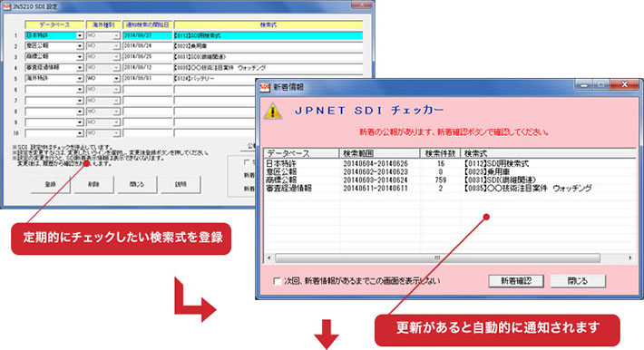The image size is (644, 350).
Task: Click the 【0112】SDI用検索式 cell in 新着情報
Action: click(496, 163)
